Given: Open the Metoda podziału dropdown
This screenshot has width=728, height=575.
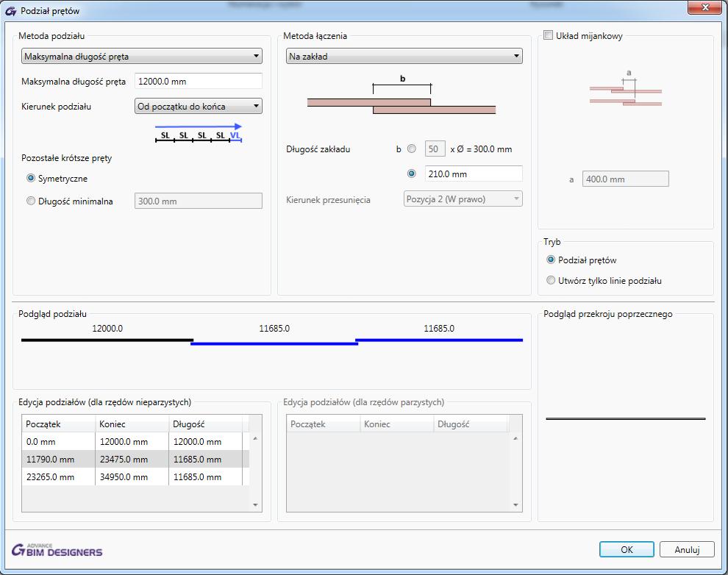Looking at the screenshot, I should coord(142,56).
